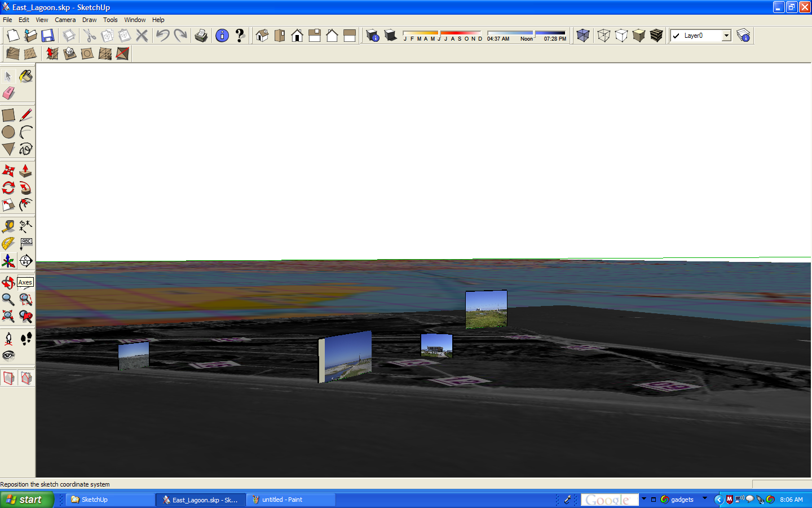
Task: Open the Model Info dialog
Action: [x=222, y=36]
